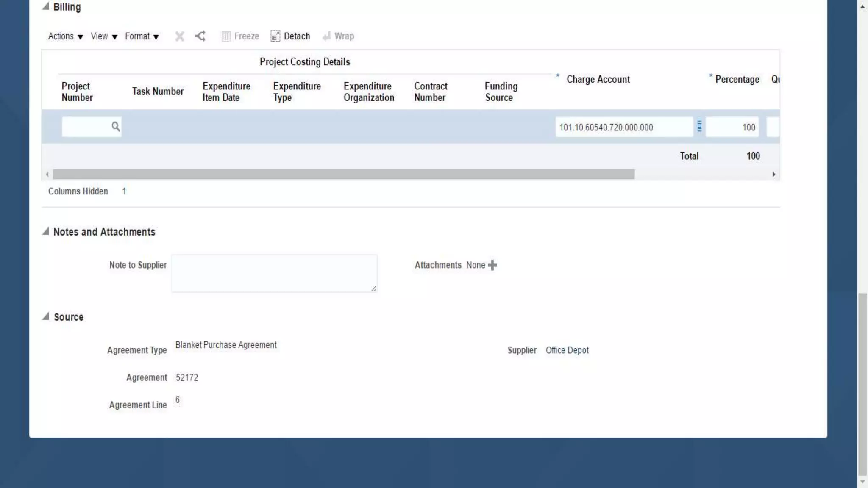This screenshot has height=488, width=868.
Task: Collapse the Notes and Attachments section
Action: tap(46, 231)
